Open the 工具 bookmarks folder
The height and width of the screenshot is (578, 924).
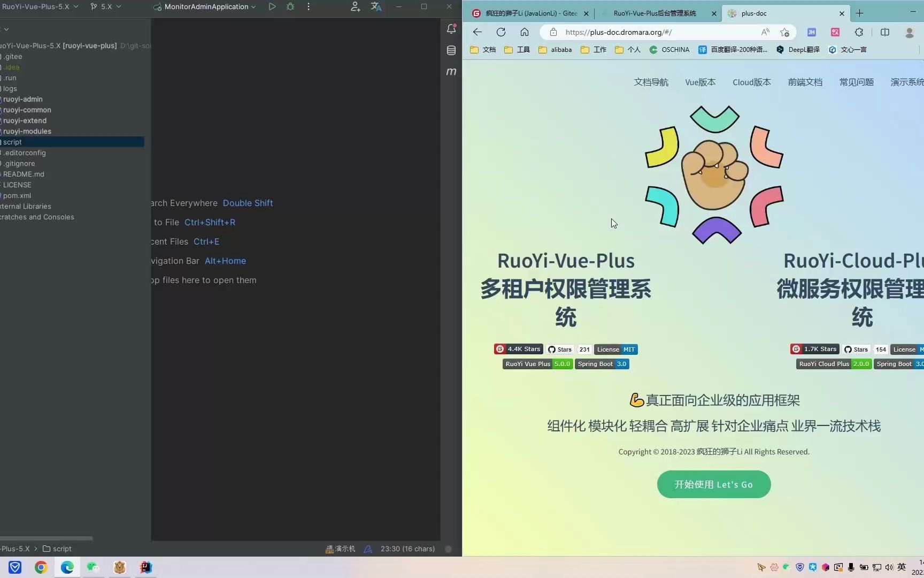(517, 50)
